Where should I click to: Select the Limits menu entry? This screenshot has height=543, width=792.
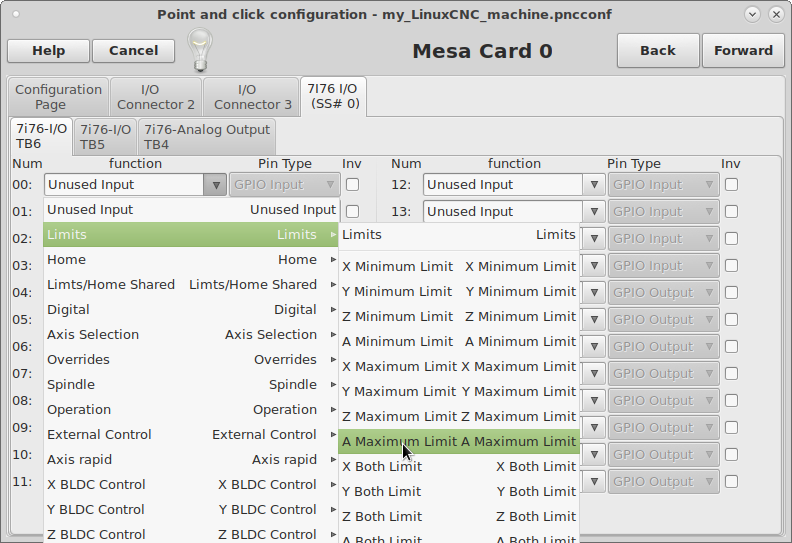coord(191,235)
